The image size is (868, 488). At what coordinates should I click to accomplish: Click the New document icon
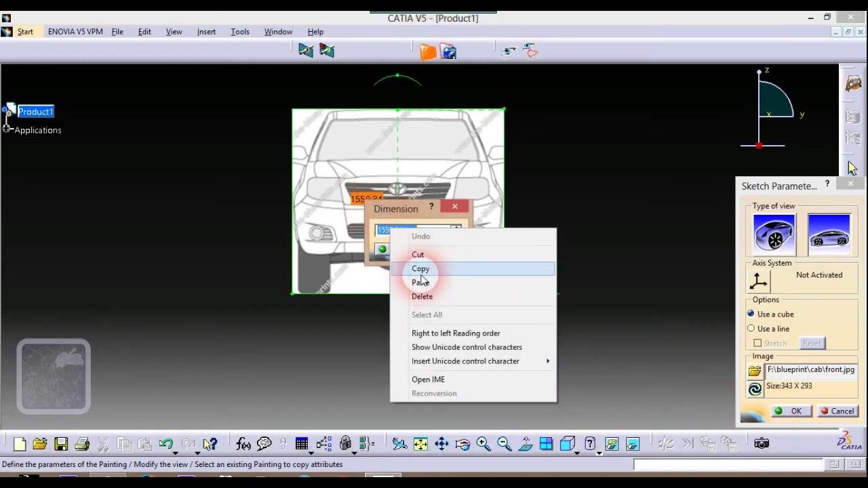tap(20, 444)
